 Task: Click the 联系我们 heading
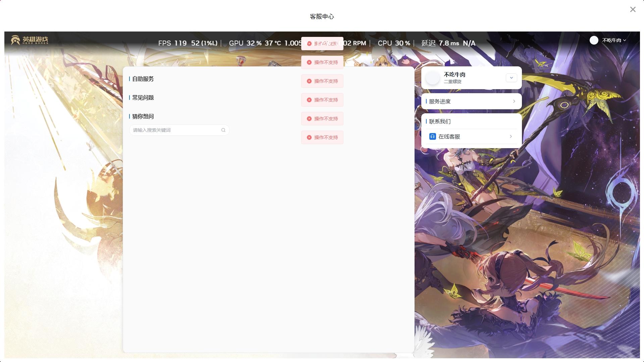click(x=440, y=121)
